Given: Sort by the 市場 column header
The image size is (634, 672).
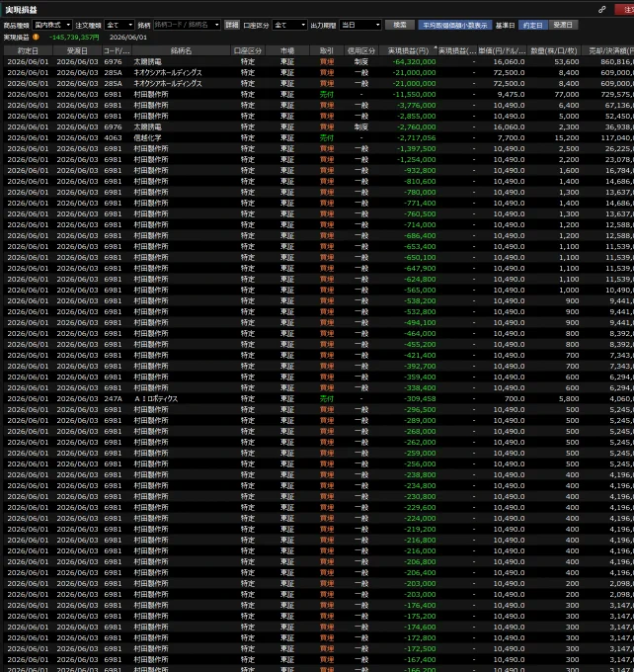Looking at the screenshot, I should click(287, 50).
